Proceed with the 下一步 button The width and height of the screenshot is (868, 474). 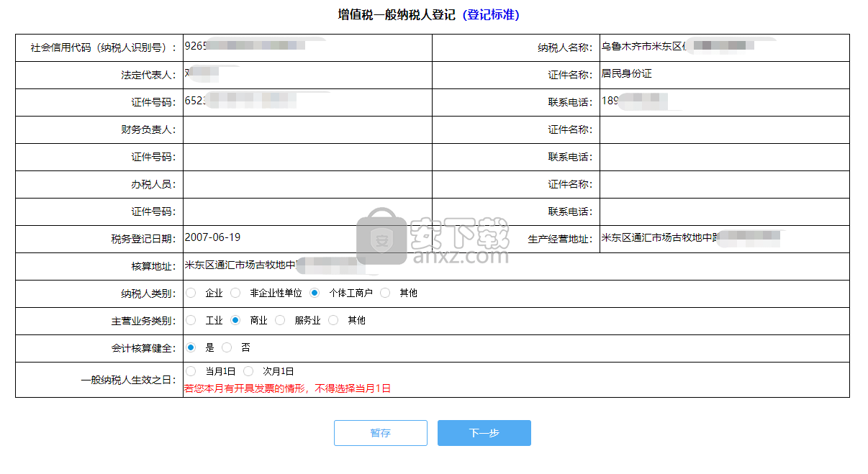coord(484,433)
